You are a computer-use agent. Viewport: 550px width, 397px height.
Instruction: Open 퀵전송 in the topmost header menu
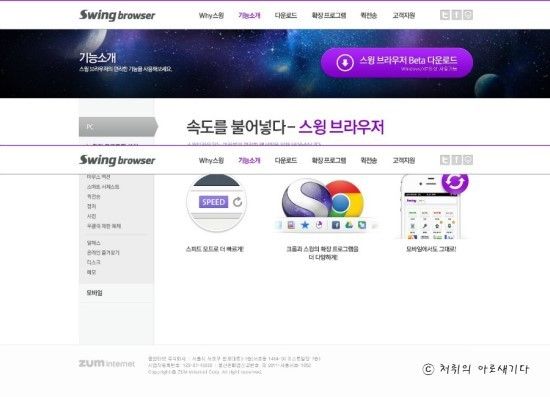click(369, 15)
